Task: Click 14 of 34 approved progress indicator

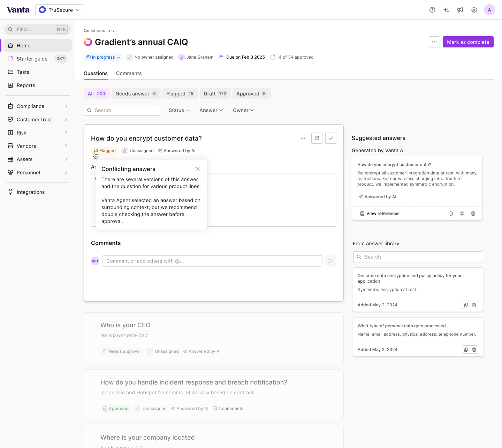Action: pos(292,57)
